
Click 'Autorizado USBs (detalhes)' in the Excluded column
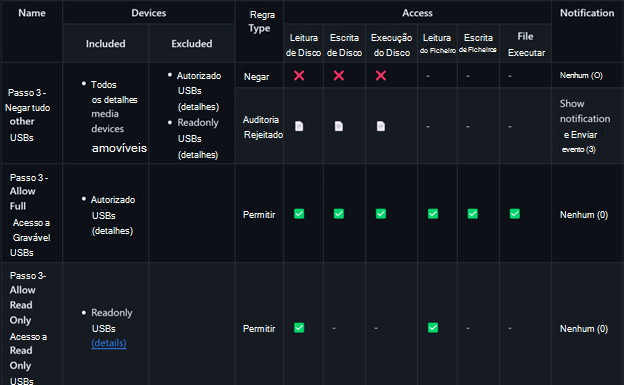198,91
